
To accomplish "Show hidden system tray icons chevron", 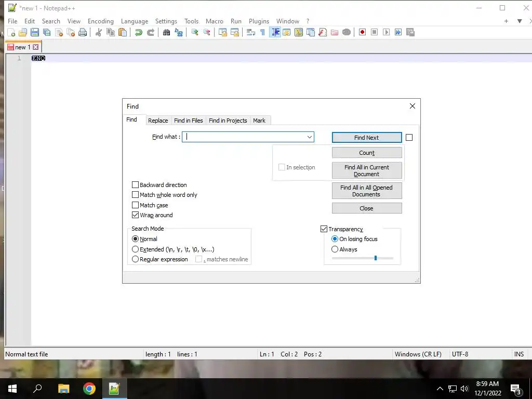I will pos(440,389).
